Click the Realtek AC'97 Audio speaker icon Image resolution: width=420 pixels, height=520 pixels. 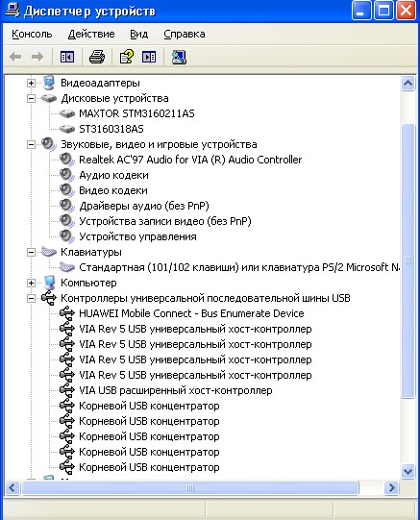(67, 160)
